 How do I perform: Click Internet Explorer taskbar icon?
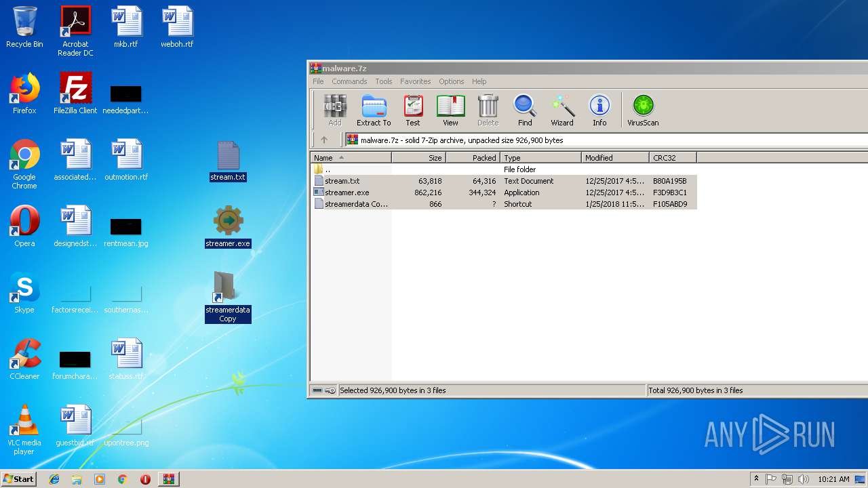click(54, 479)
